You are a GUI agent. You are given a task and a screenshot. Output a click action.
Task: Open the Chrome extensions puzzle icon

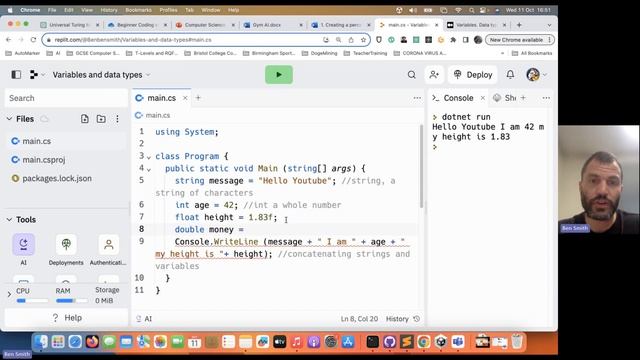[x=453, y=40]
